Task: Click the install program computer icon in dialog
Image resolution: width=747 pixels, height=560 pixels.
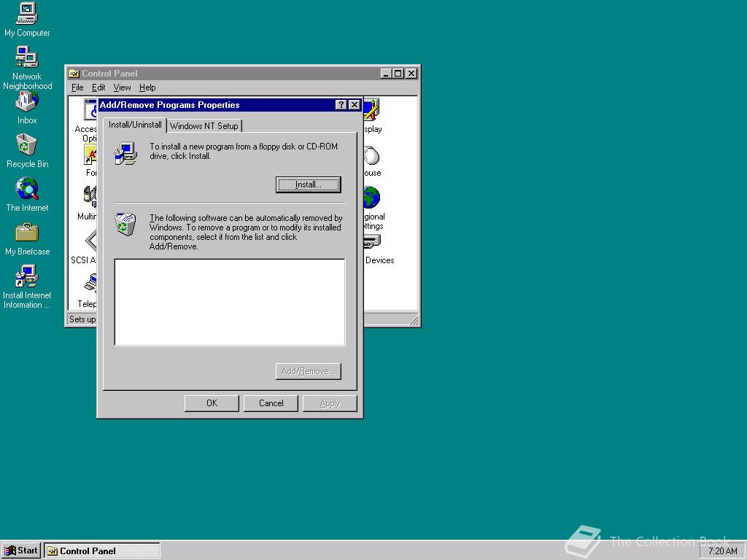Action: click(x=125, y=153)
